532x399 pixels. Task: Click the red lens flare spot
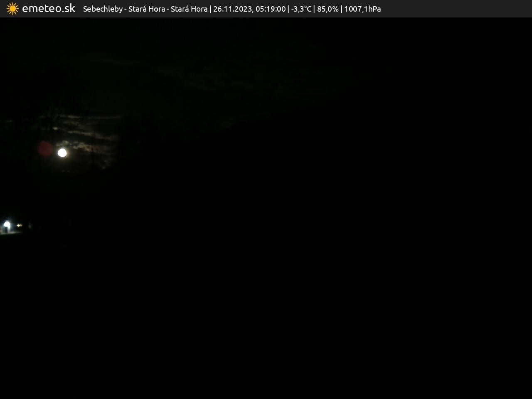(45, 149)
